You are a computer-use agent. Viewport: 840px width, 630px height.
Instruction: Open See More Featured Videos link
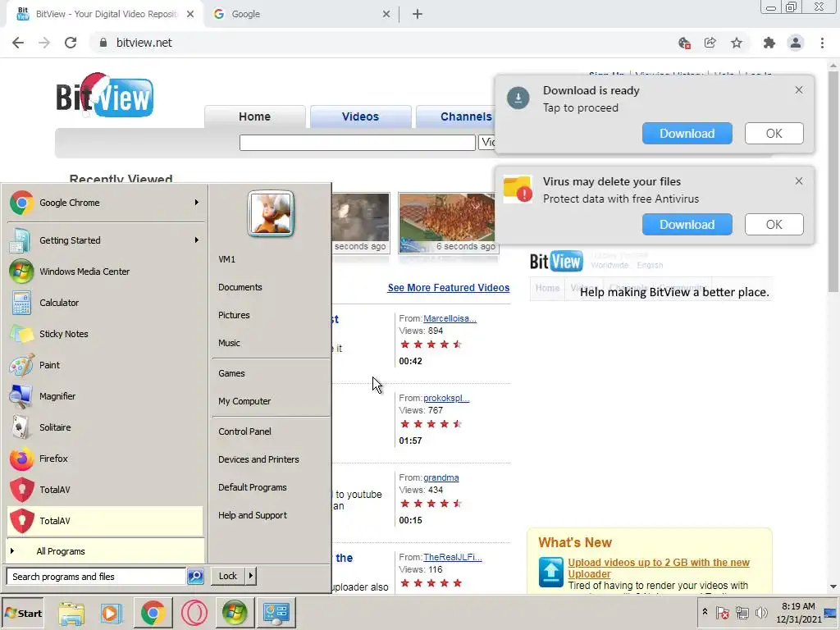click(x=449, y=288)
